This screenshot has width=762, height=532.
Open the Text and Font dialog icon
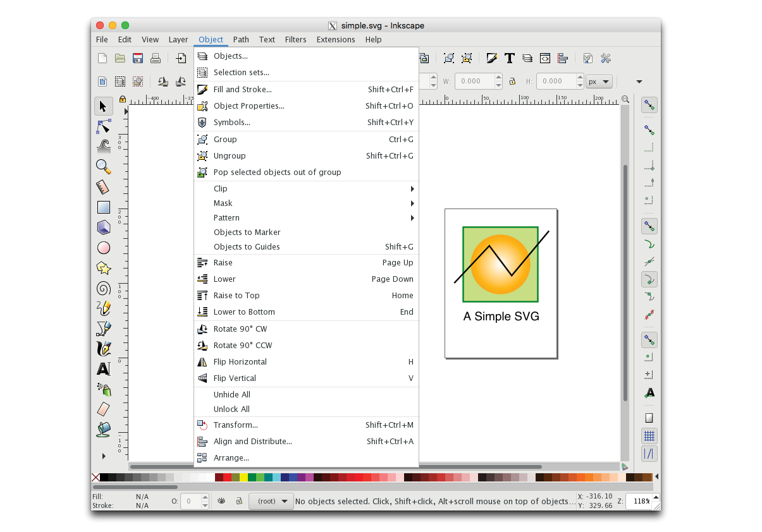tap(509, 59)
